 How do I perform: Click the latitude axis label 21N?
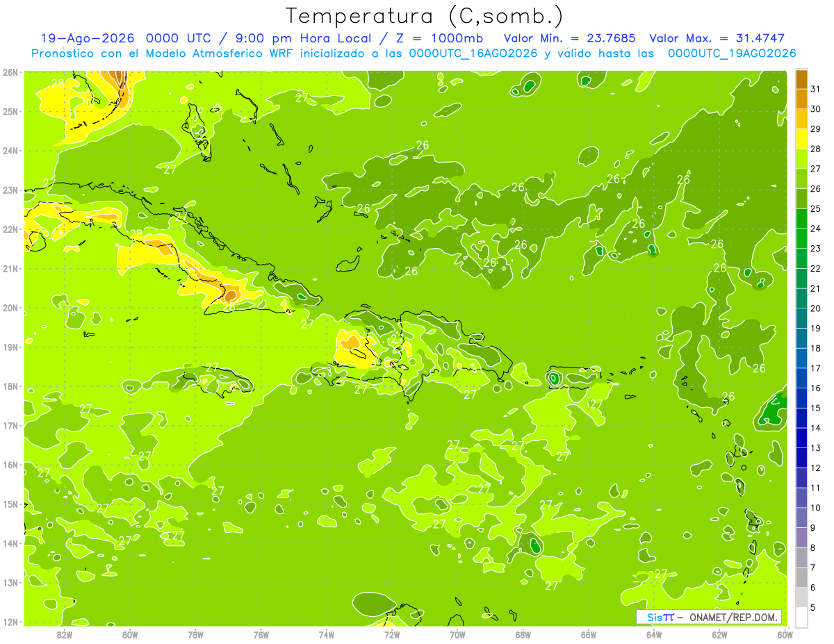click(10, 269)
